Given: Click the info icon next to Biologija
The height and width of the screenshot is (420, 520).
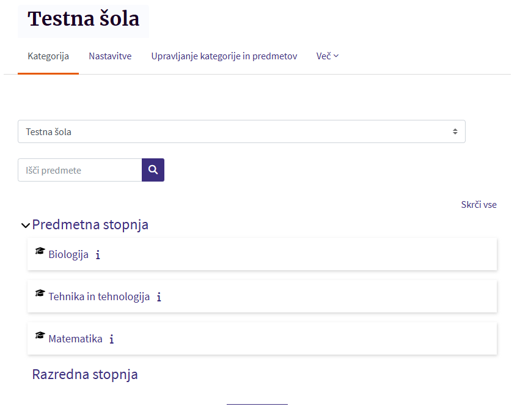Looking at the screenshot, I should [x=98, y=255].
